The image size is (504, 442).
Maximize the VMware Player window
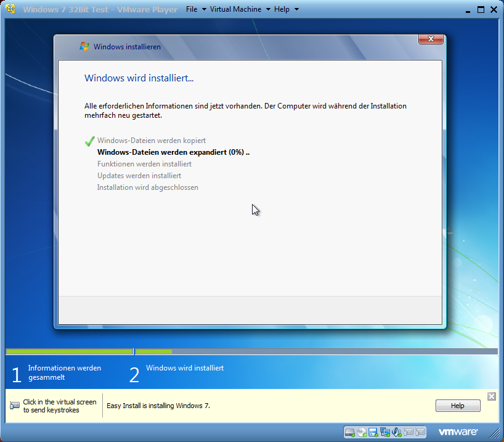pyautogui.click(x=481, y=10)
